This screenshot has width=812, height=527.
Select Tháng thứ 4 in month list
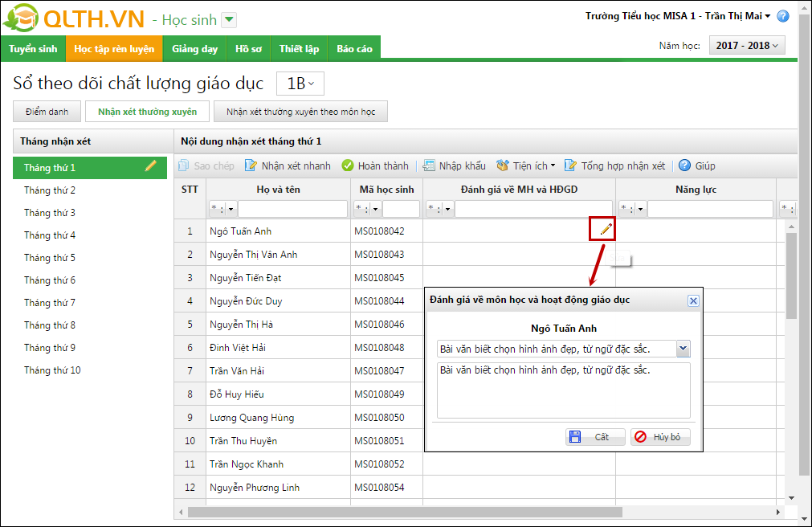90,235
